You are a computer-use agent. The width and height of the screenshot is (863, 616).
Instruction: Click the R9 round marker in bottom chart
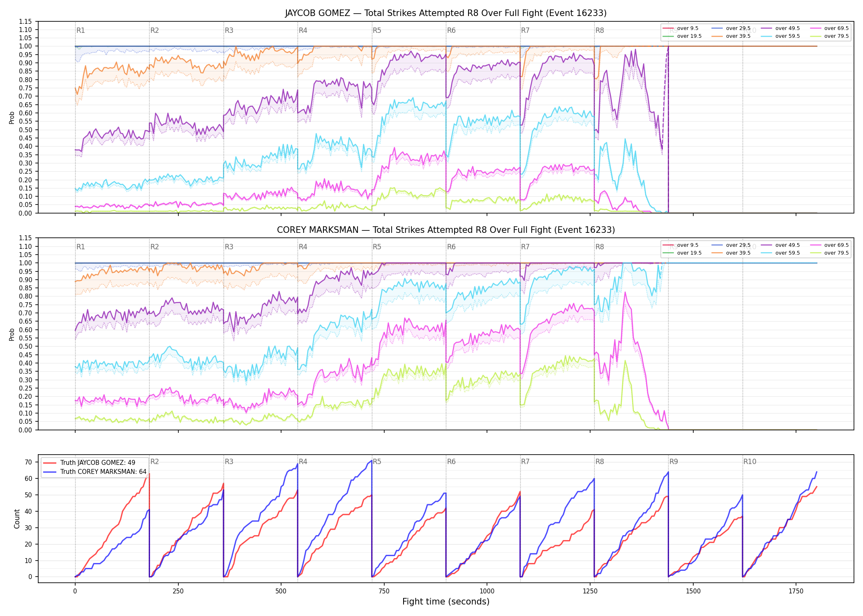point(674,462)
